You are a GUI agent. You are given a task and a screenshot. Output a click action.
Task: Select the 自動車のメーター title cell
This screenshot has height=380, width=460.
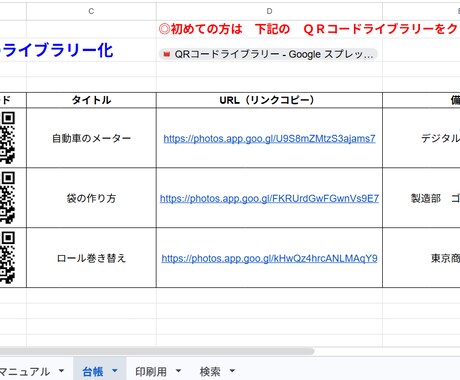pyautogui.click(x=91, y=138)
